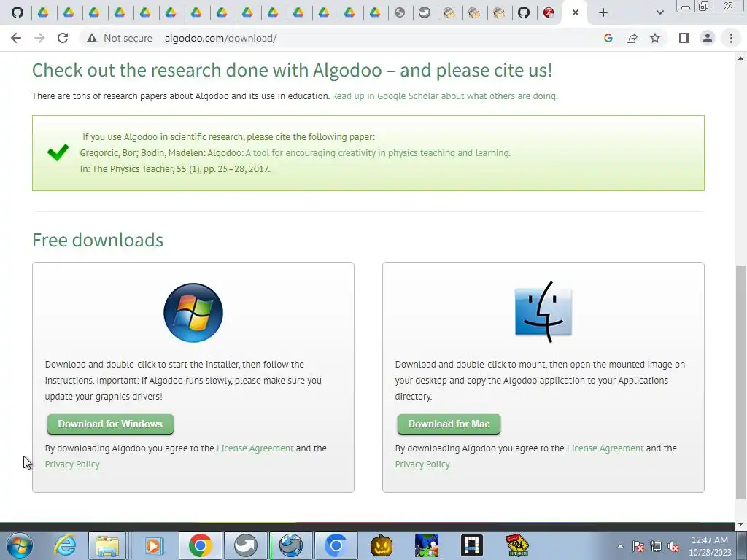Open the Chrome profile avatar menu
The width and height of the screenshot is (747, 560).
point(708,38)
